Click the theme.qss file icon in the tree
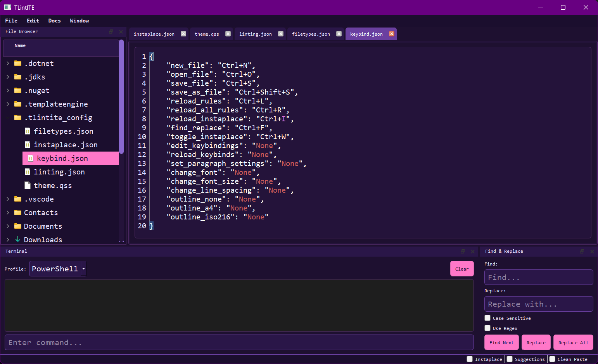Screen dimensions: 598x364 (27, 185)
